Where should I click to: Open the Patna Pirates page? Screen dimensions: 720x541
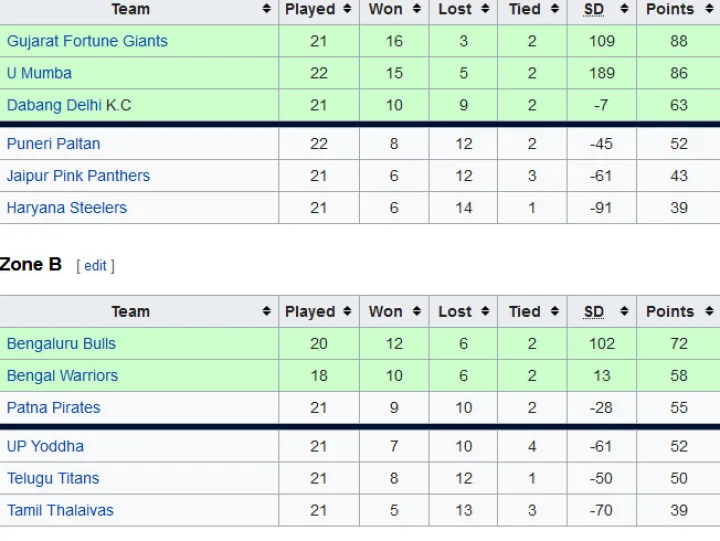click(x=53, y=408)
